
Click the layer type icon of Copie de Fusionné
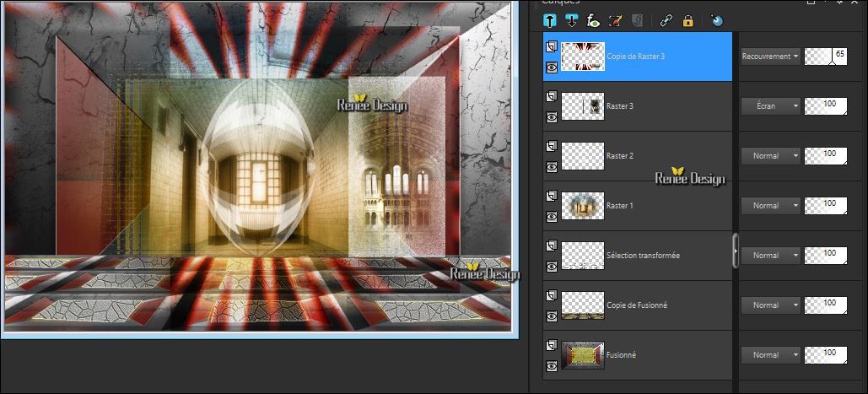pyautogui.click(x=552, y=296)
